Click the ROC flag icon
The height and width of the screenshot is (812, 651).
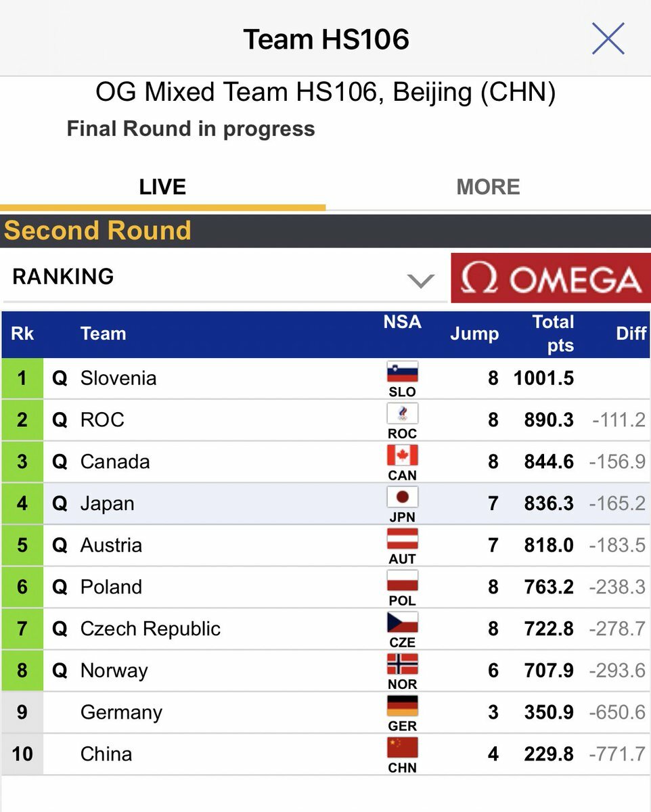tap(402, 414)
